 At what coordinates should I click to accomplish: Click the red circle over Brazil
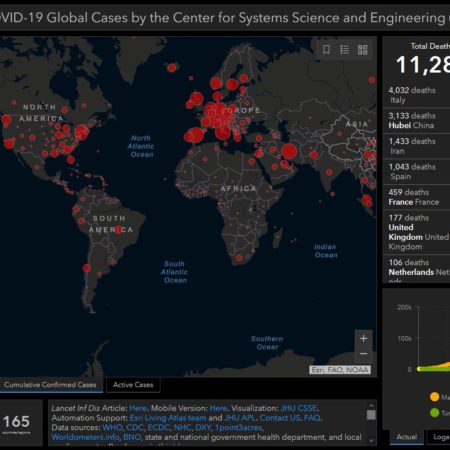click(118, 229)
